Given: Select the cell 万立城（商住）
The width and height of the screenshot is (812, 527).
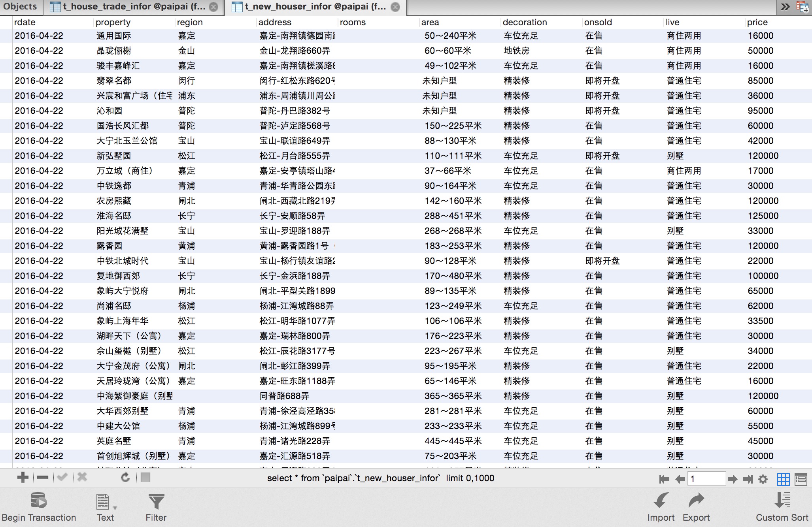Looking at the screenshot, I should [x=125, y=171].
